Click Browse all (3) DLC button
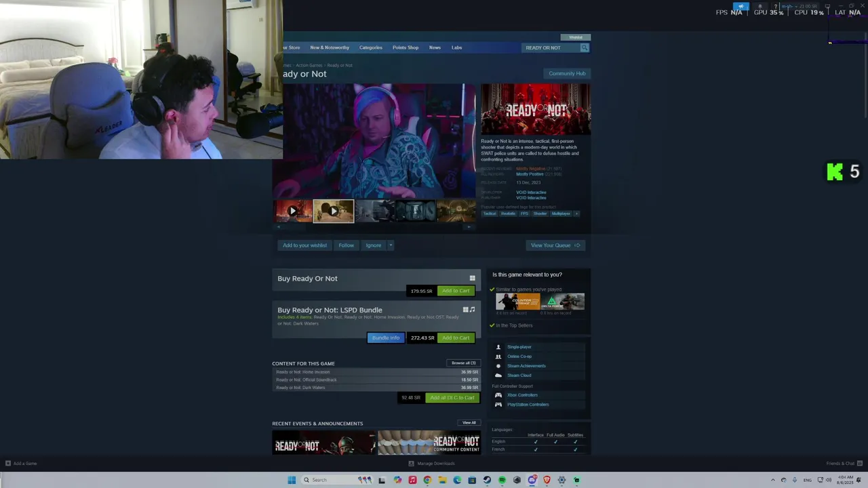Viewport: 868px width, 488px height. [464, 363]
